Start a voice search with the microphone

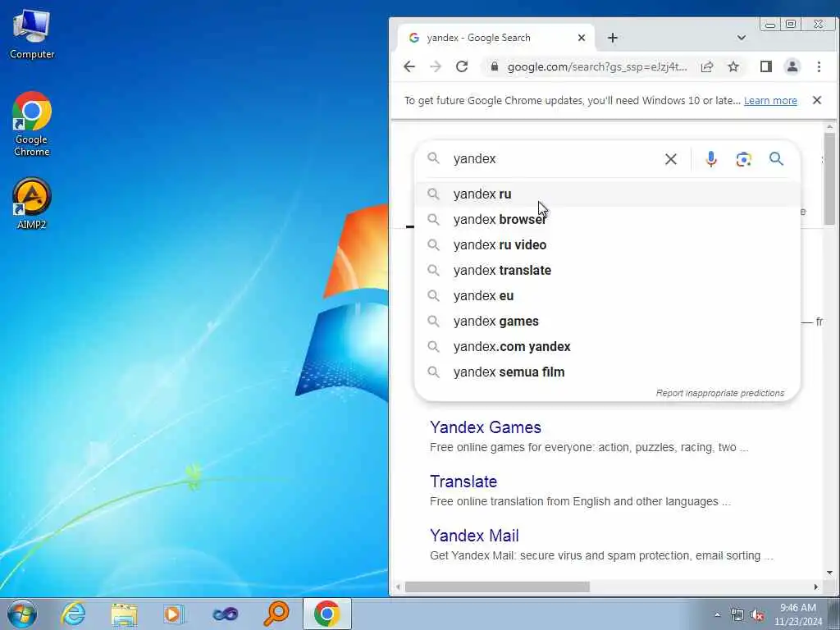pyautogui.click(x=711, y=159)
